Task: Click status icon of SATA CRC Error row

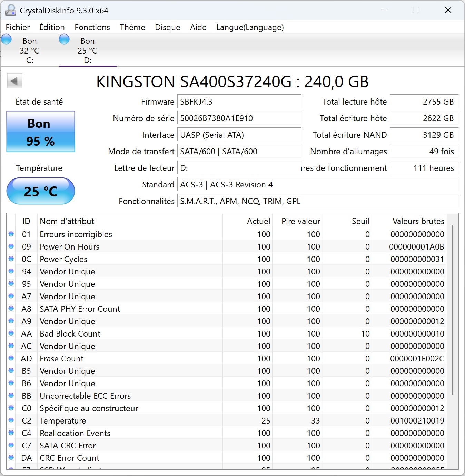Action: coord(11,445)
